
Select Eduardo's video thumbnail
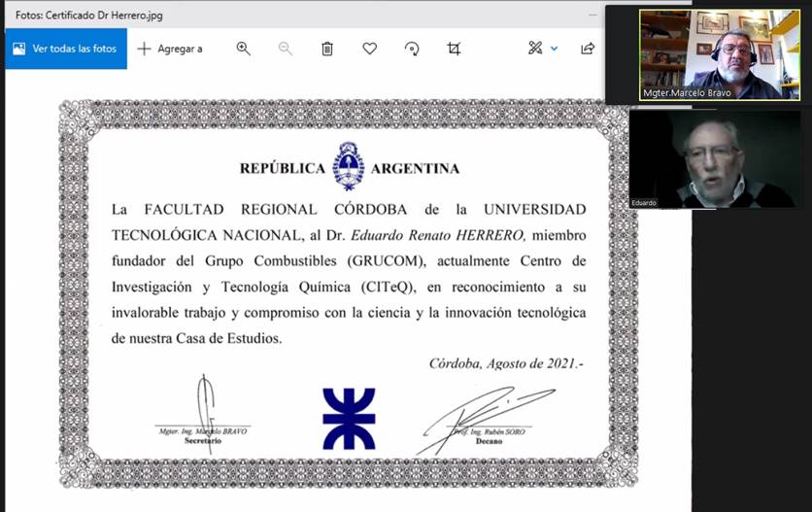(715, 159)
